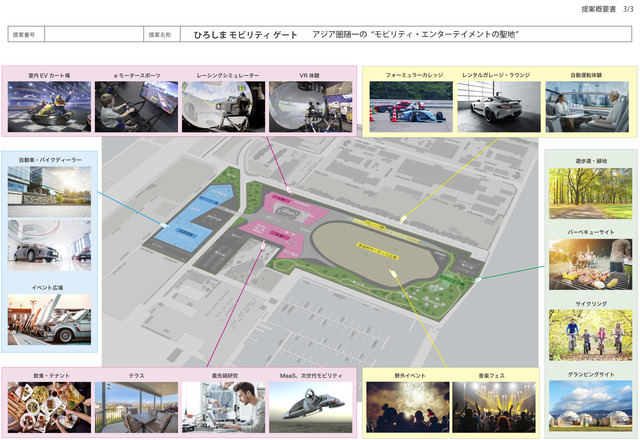
Task: Open the レーシングシミュレーター image
Action: click(223, 107)
